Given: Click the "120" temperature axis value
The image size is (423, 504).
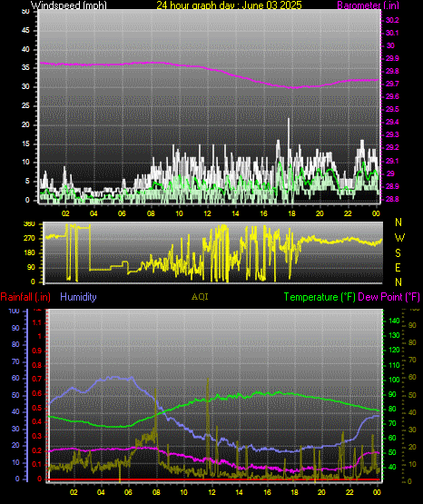Looking at the screenshot, I should point(394,350).
